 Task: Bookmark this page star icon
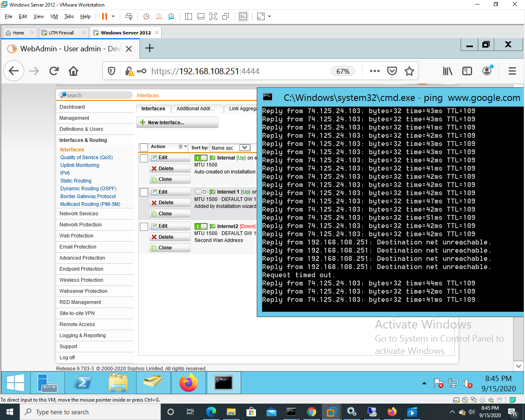point(409,71)
